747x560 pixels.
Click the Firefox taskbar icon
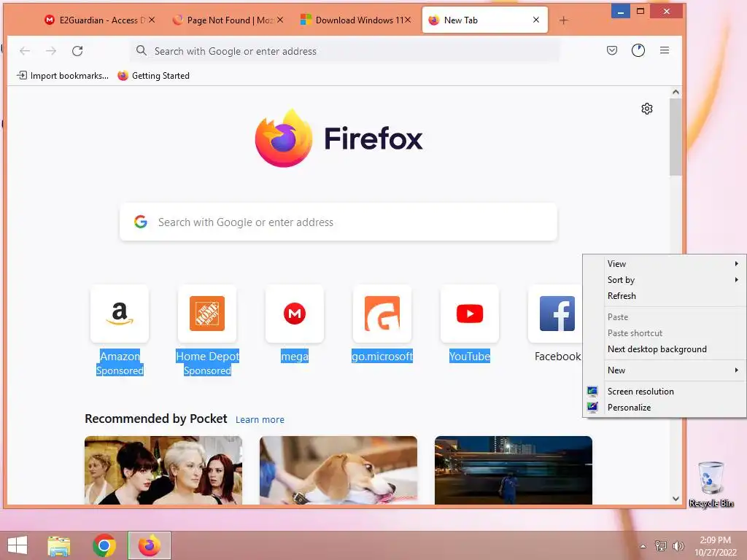149,545
